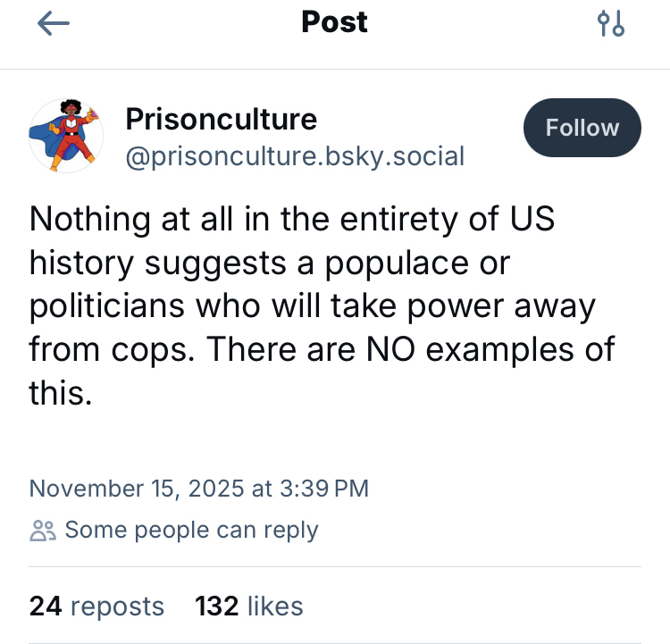Viewport: 670px width, 644px height.
Task: Tap the number 132 beside likes
Action: (x=216, y=606)
